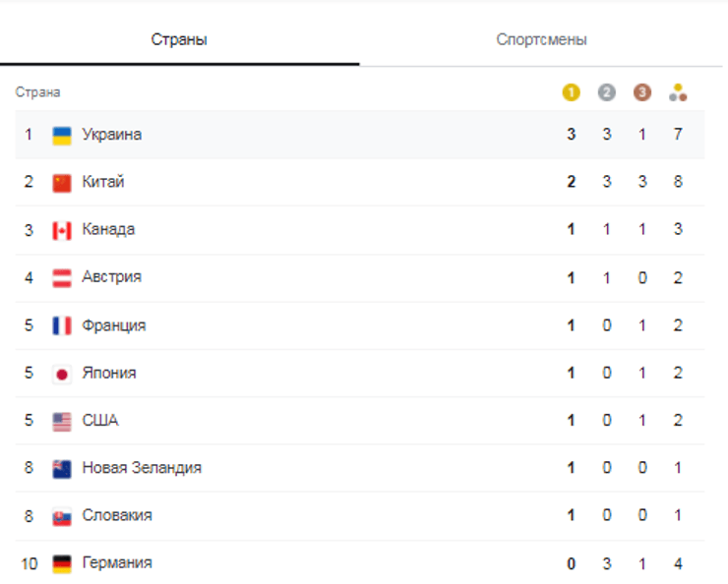Click the gold medal column icon
The width and height of the screenshot is (728, 584).
click(x=571, y=92)
